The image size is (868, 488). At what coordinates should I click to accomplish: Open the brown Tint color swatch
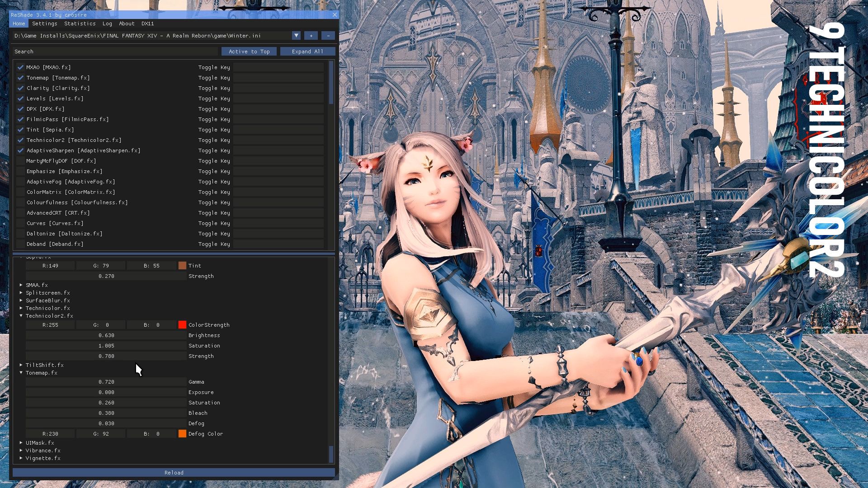(182, 266)
